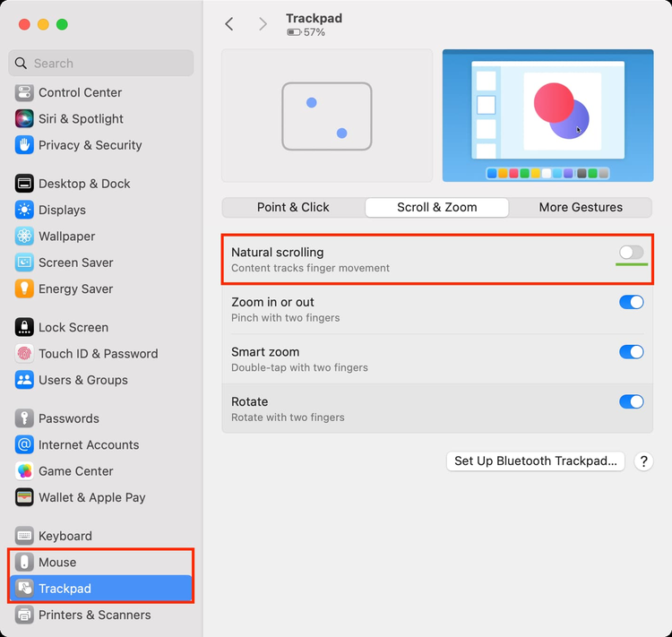The width and height of the screenshot is (672, 637).
Task: Select the Scroll & Zoom tab
Action: (x=436, y=208)
